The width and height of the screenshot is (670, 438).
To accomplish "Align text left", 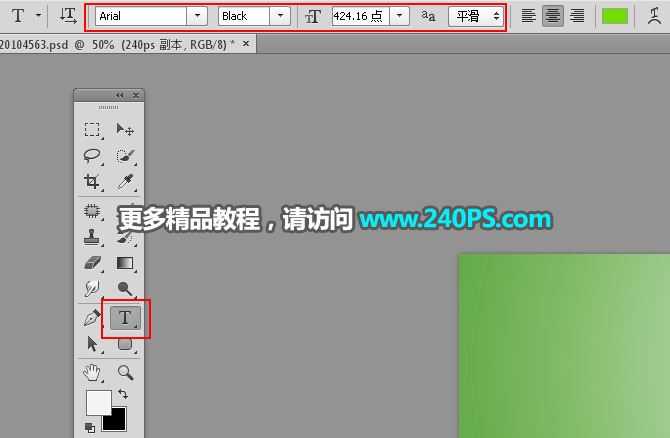I will pyautogui.click(x=529, y=16).
